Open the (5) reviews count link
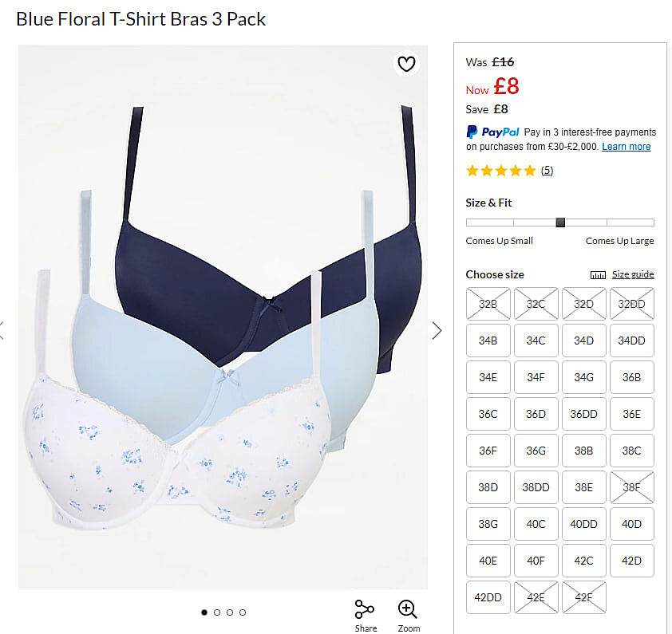672x634 pixels. 547,171
